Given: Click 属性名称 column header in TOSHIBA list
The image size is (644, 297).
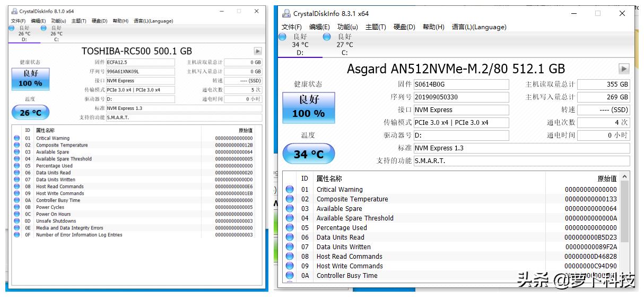Looking at the screenshot, I should pos(45,131).
